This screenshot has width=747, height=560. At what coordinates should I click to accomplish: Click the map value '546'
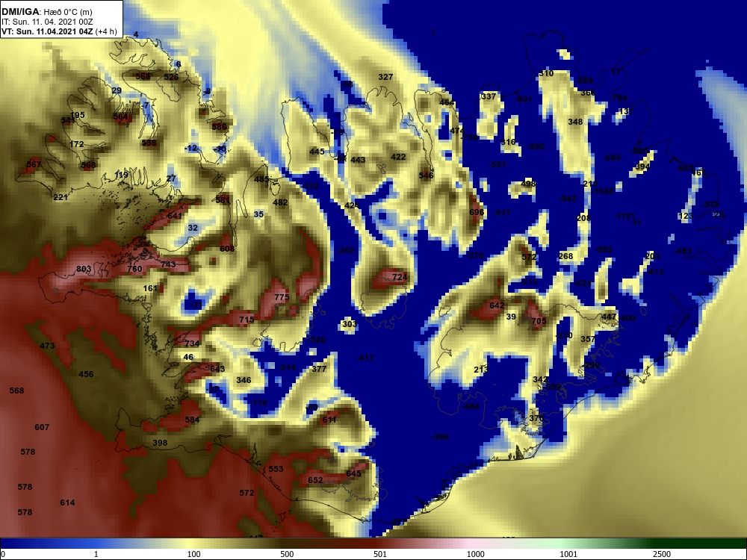426,175
